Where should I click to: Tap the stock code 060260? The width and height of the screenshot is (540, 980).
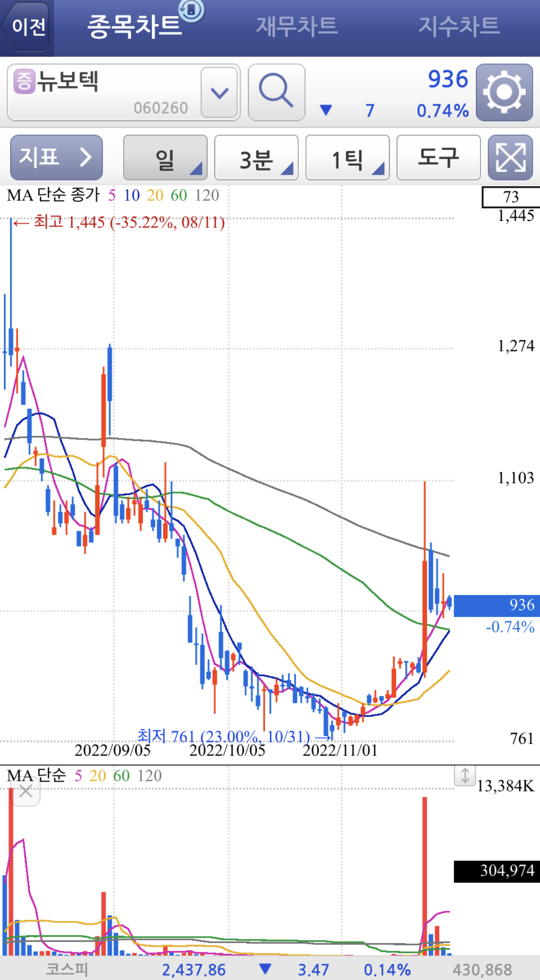click(161, 108)
